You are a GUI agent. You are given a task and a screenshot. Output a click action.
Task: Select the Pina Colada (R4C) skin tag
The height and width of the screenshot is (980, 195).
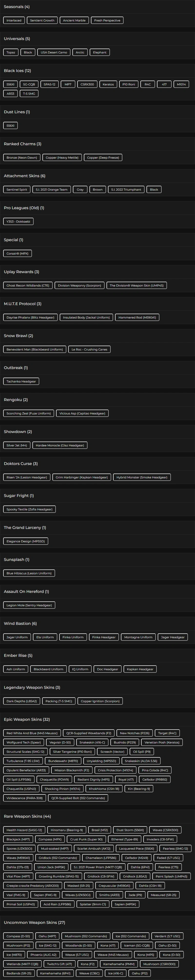(155, 770)
